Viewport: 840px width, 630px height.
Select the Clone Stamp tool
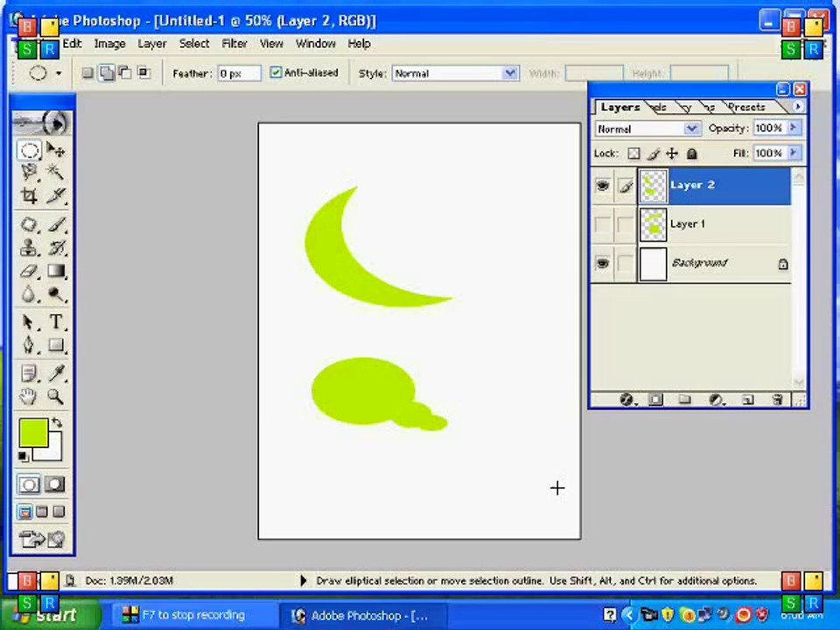pyautogui.click(x=29, y=248)
